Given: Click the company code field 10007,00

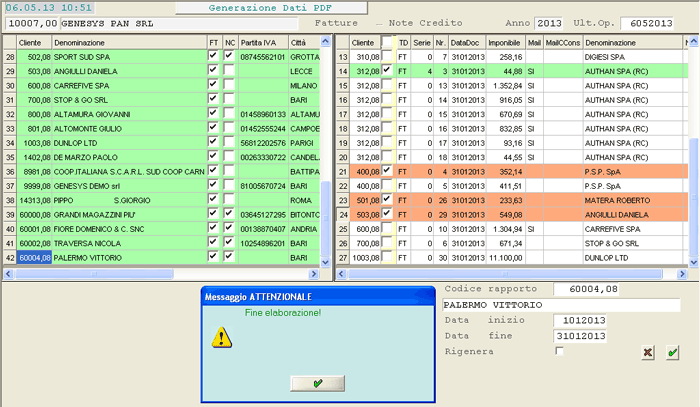Looking at the screenshot, I should [x=32, y=24].
